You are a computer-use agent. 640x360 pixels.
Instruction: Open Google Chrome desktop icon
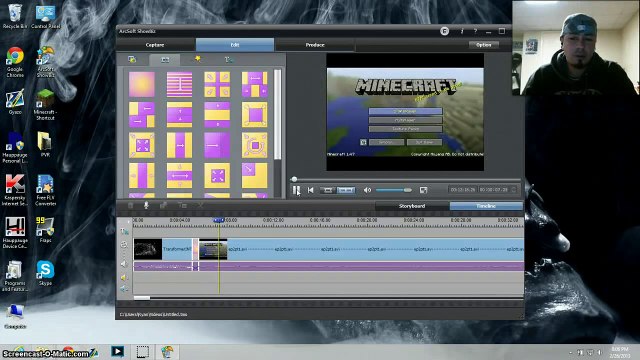coord(15,62)
